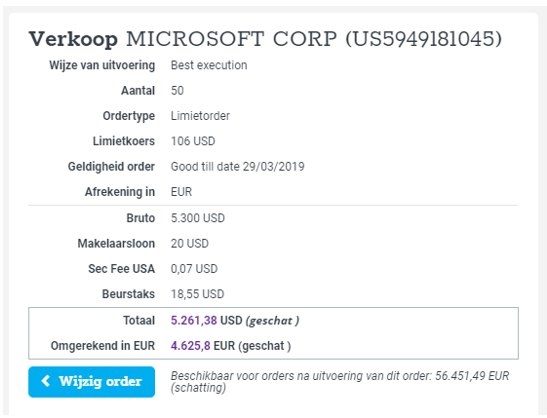
Task: Click the Omgerekend in EUR label
Action: (x=103, y=346)
